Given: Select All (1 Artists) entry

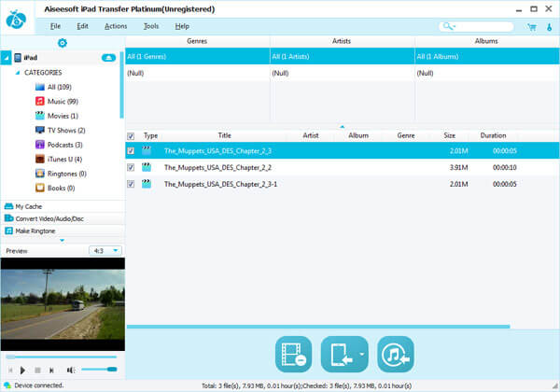Looking at the screenshot, I should tap(343, 56).
